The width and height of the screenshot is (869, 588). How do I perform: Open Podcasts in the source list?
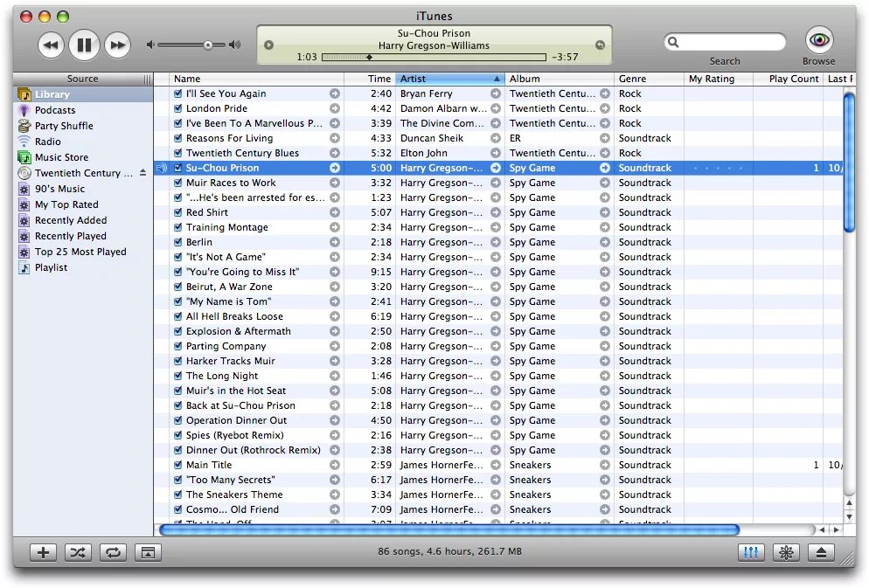83,110
